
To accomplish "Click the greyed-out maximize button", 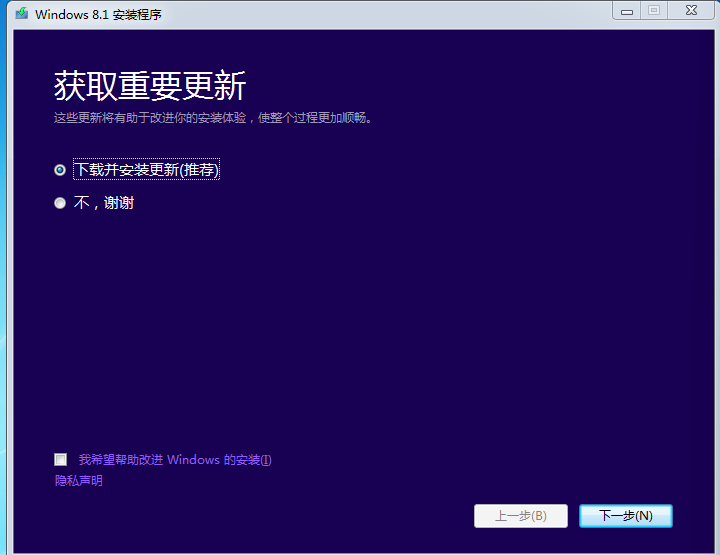I will 654,10.
